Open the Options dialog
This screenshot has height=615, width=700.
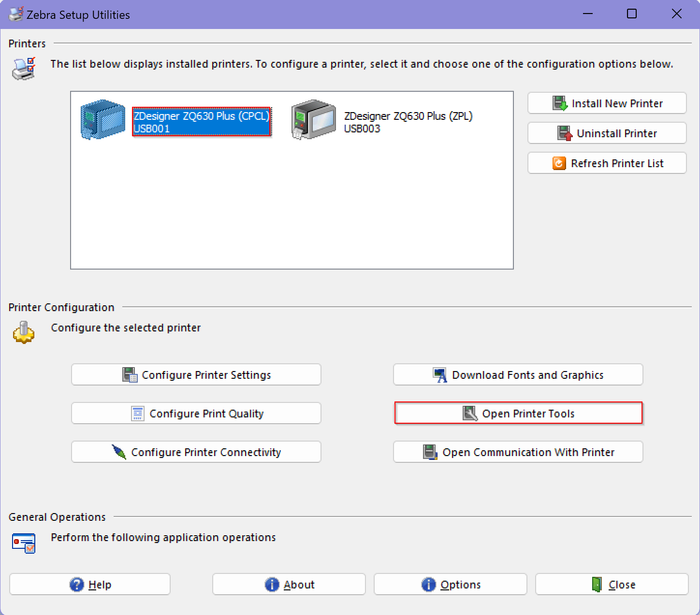click(x=450, y=584)
